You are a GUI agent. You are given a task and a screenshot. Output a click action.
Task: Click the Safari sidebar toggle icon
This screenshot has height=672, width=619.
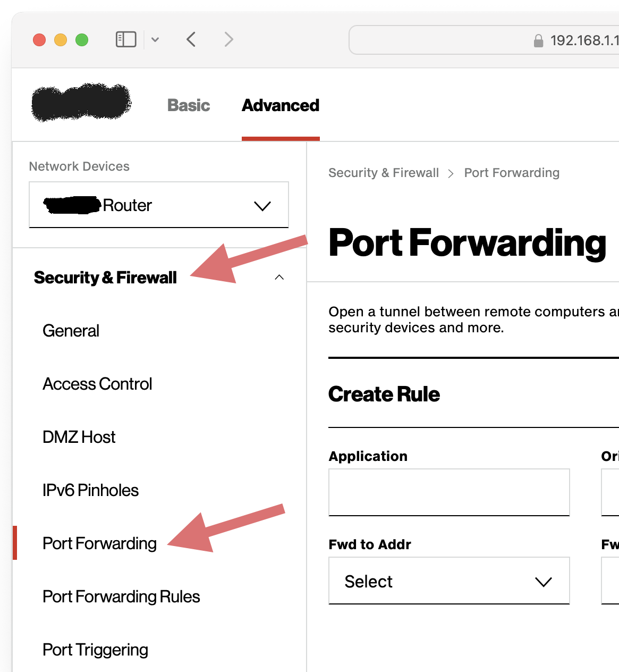(x=126, y=39)
